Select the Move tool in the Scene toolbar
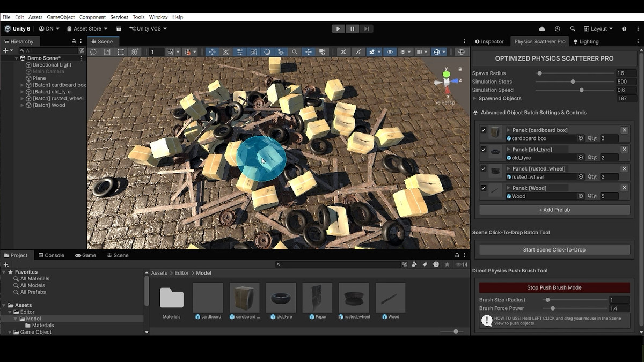The image size is (644, 362). (x=212, y=52)
